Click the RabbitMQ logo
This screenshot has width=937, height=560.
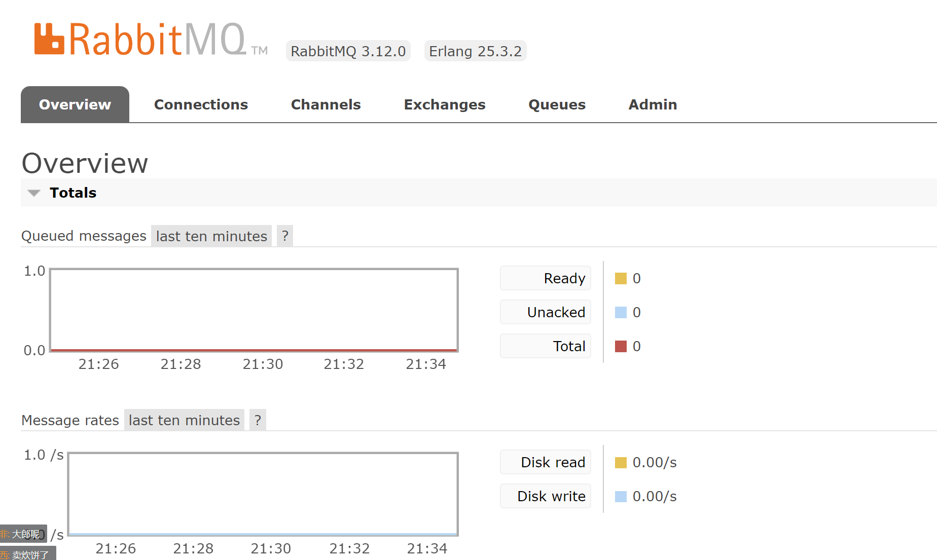click(x=151, y=39)
